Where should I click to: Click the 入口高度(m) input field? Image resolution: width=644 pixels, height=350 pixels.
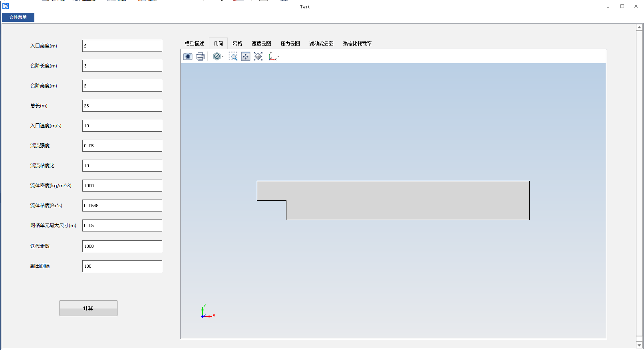tap(122, 46)
